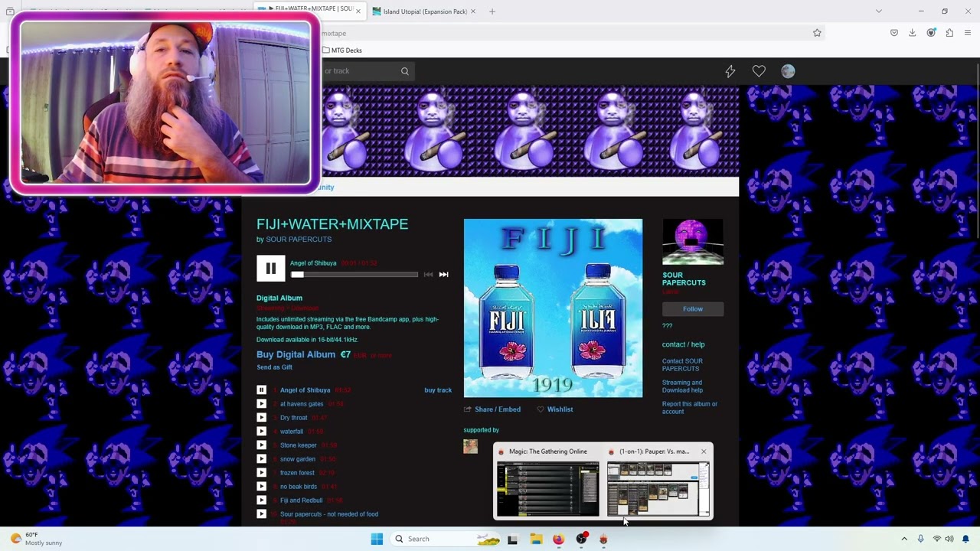Screen dimensions: 980x551
Task: Open Contact SOUR PAPERCUTS link
Action: [x=682, y=365]
